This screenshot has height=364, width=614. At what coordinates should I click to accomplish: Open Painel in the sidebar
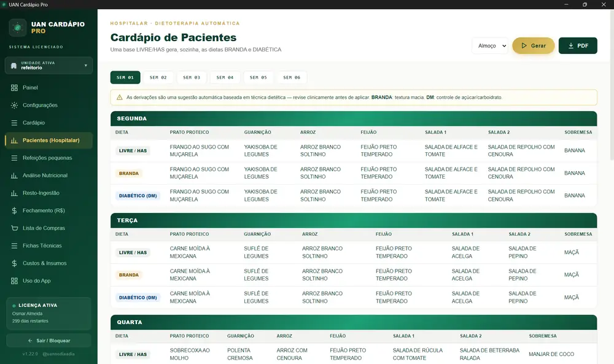(49, 88)
